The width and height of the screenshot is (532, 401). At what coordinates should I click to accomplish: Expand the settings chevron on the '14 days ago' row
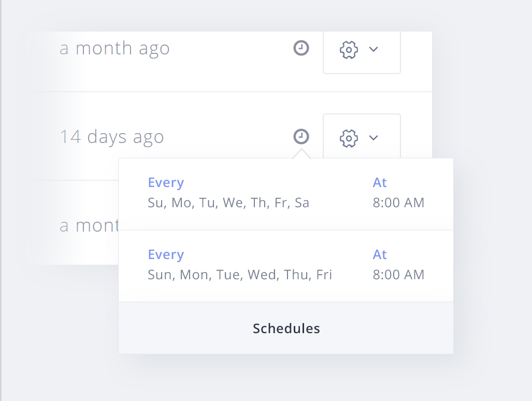coord(374,138)
